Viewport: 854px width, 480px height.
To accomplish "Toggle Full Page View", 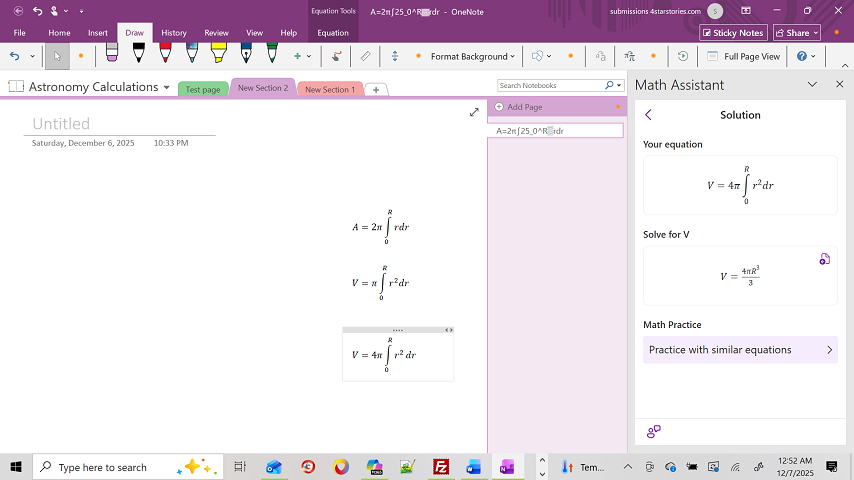I will click(743, 56).
